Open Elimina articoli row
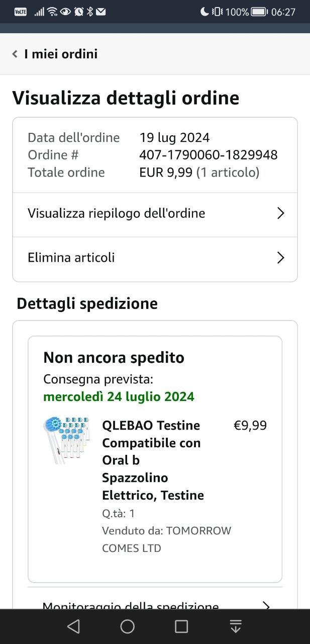Screen dimensions: 310x644 coord(155,258)
